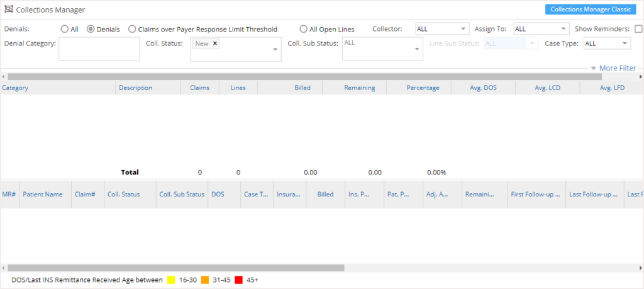Screen dimensions: 644x289
Task: Sort by the Patient Name column header
Action: tap(42, 195)
